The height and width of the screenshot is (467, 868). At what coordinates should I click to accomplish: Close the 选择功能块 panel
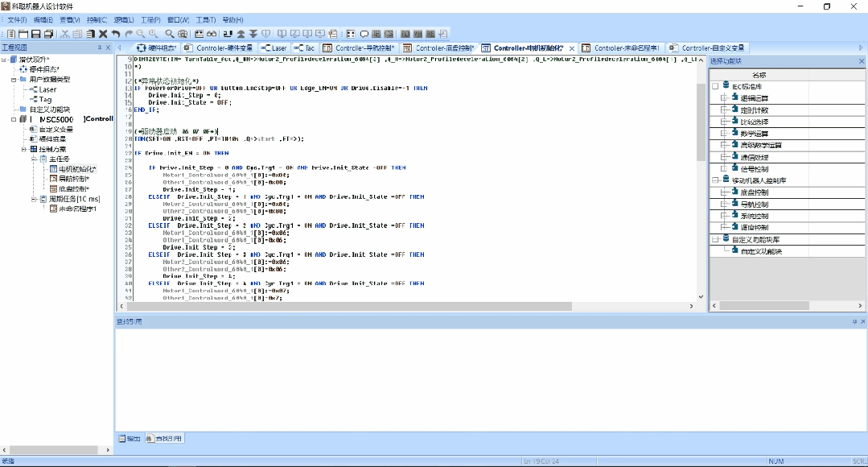862,60
